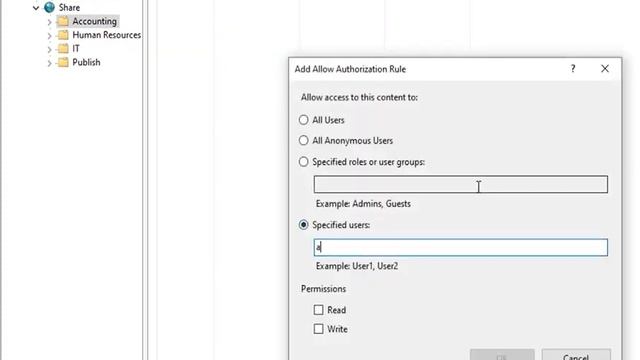Select Specified roles or user groups option
Viewport: 640px width, 360px height.
tap(303, 162)
